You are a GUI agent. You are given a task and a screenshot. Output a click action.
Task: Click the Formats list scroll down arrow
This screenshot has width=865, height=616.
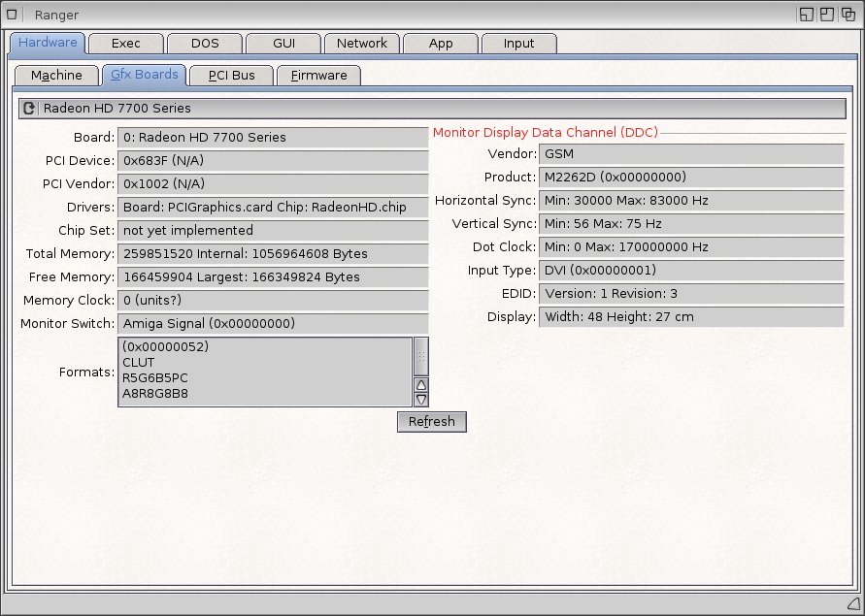(x=421, y=399)
